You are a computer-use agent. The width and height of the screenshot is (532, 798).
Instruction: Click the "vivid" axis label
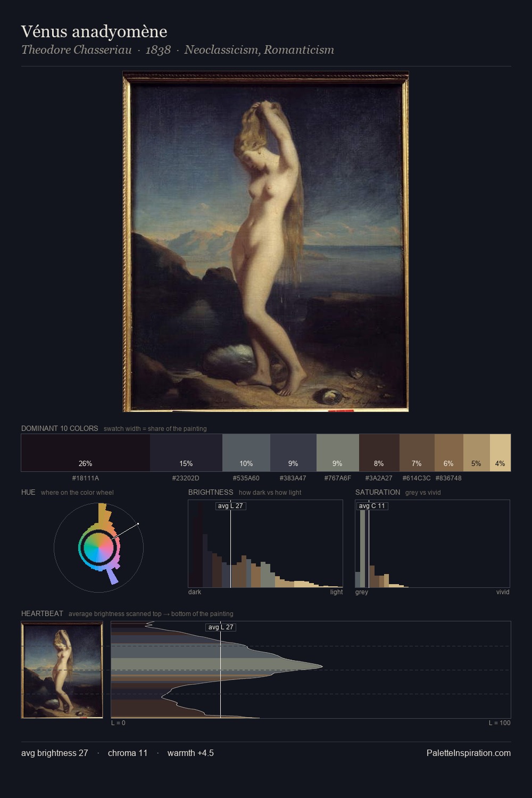coord(503,592)
